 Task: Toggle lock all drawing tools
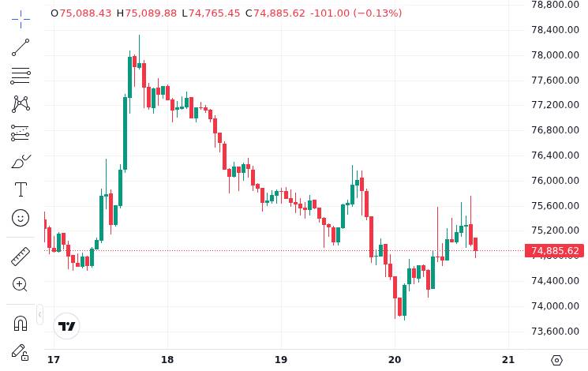[x=21, y=352]
